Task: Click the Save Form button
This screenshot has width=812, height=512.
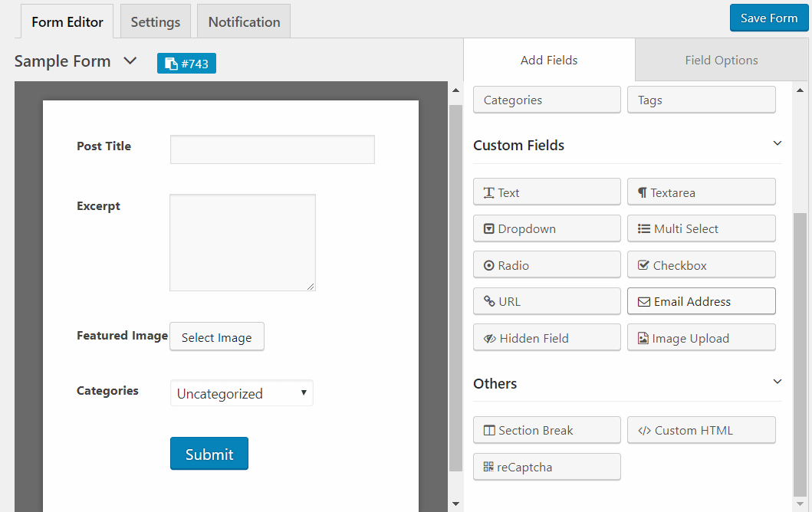Action: 768,18
